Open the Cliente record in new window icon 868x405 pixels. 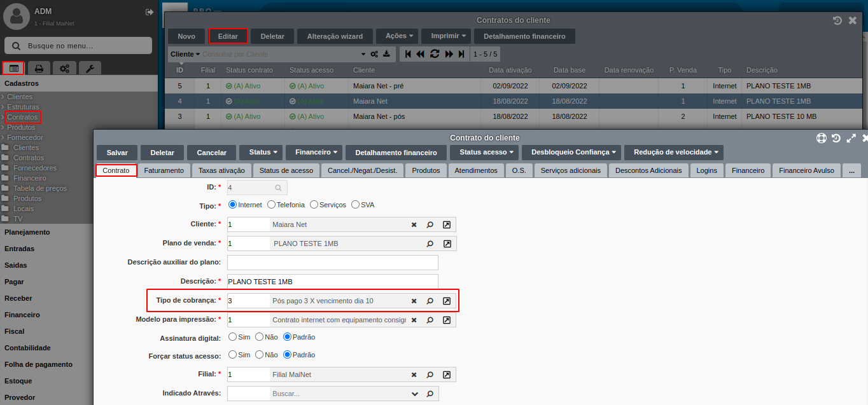point(447,224)
